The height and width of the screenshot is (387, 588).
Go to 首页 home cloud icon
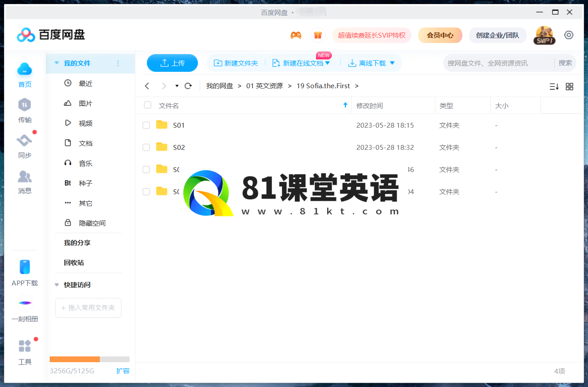(25, 69)
